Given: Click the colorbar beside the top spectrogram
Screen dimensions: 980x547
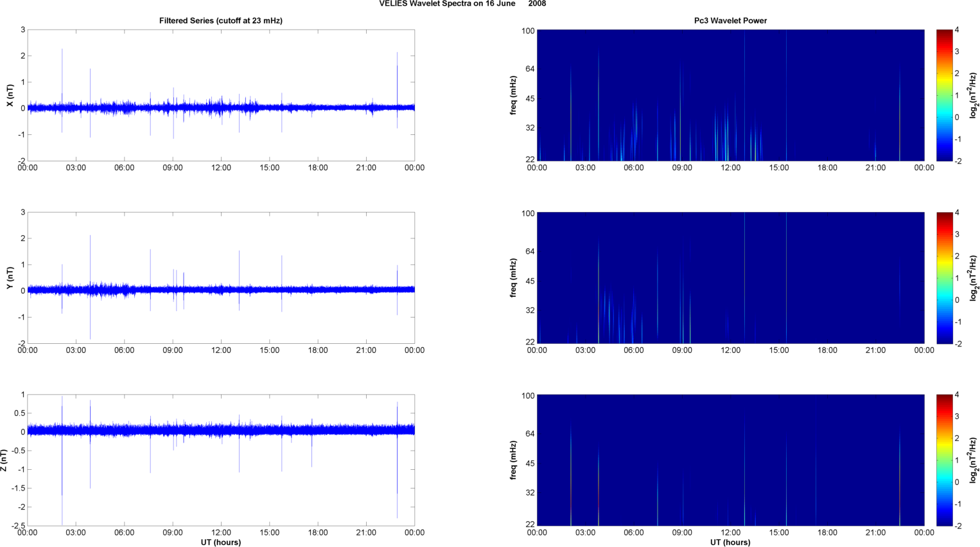Looking at the screenshot, I should (944, 95).
